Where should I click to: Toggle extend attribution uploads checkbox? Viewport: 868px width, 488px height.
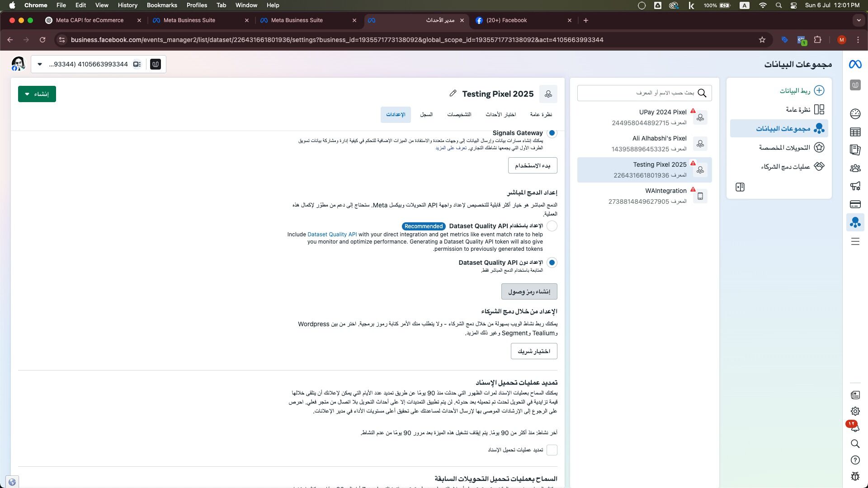[552, 450]
